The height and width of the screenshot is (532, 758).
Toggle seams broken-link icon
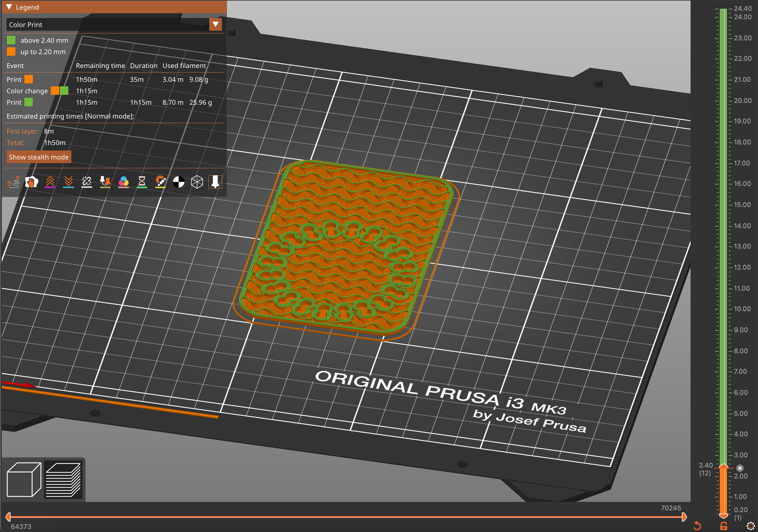point(87,182)
